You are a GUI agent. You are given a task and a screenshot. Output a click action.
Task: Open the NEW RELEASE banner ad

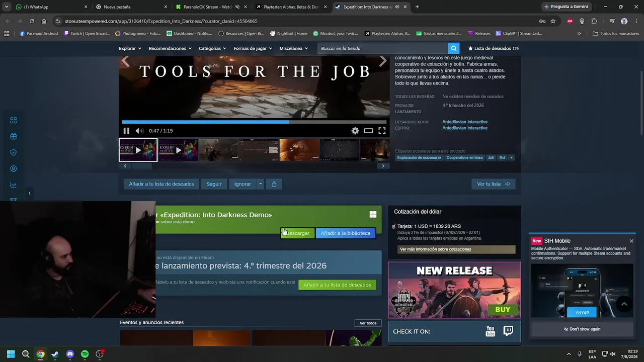click(454, 290)
